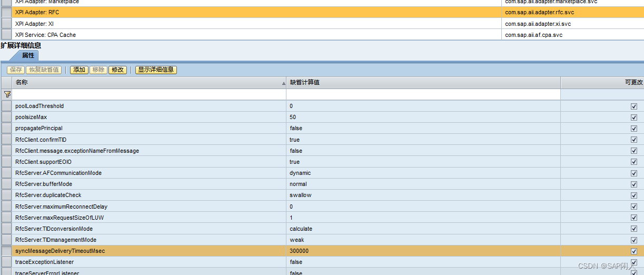Click the RfcServer.AFCommunicationMode property name
This screenshot has height=275, width=644.
coord(58,173)
